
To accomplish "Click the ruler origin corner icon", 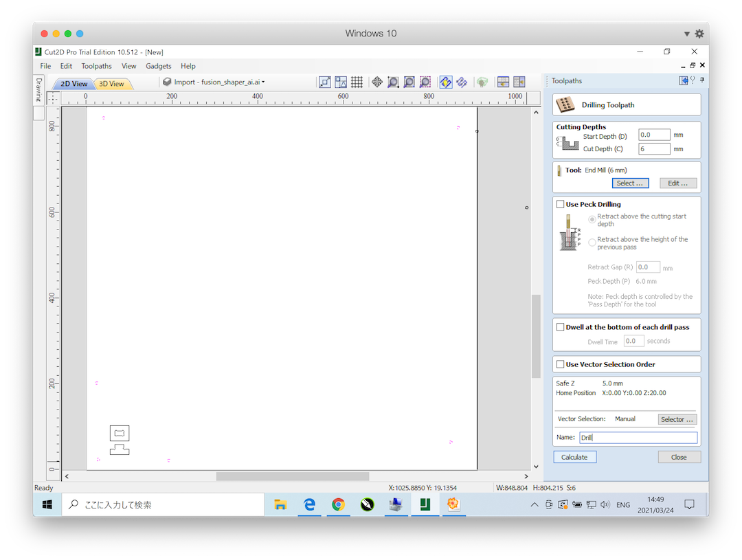I will coord(52,98).
